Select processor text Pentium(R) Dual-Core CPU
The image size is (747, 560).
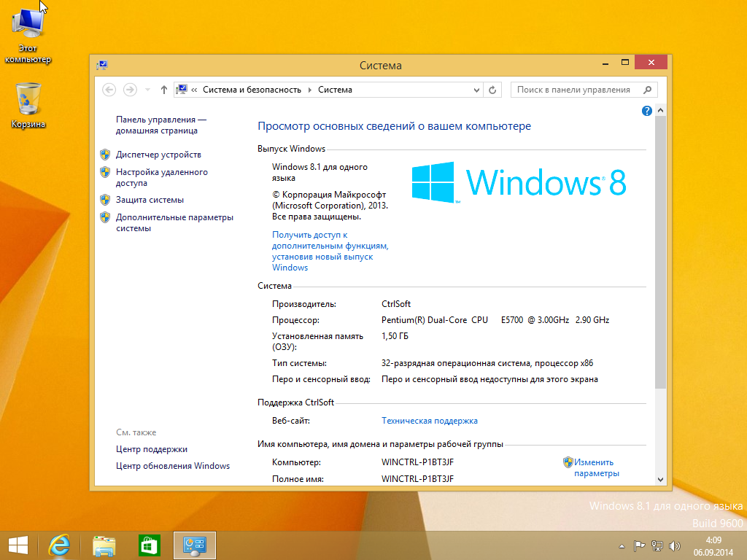point(435,320)
